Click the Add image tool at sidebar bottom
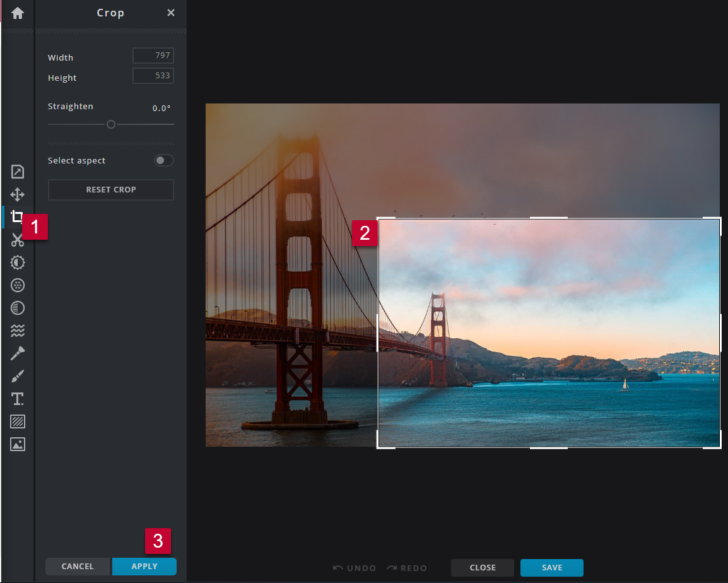This screenshot has height=583, width=728. tap(17, 444)
